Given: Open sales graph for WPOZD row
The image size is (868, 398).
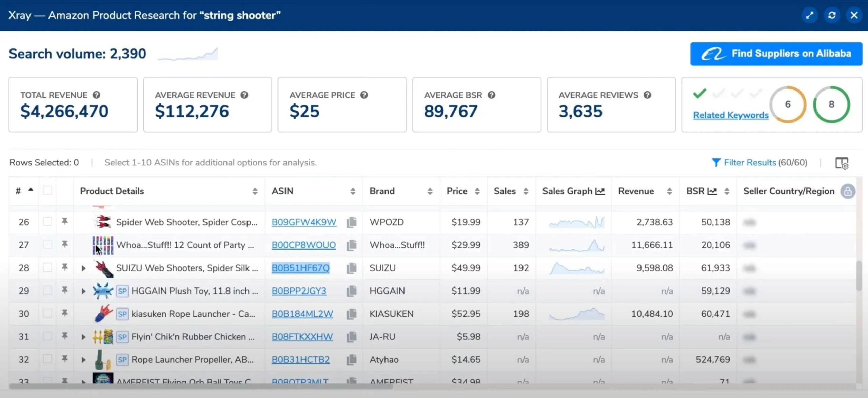Looking at the screenshot, I should (576, 222).
